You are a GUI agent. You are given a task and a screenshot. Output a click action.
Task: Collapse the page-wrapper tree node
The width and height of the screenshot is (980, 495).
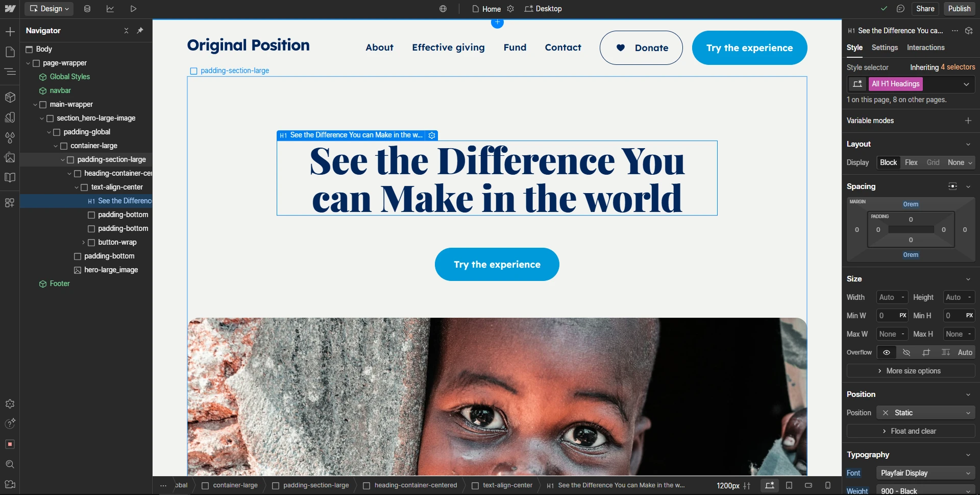click(x=28, y=63)
